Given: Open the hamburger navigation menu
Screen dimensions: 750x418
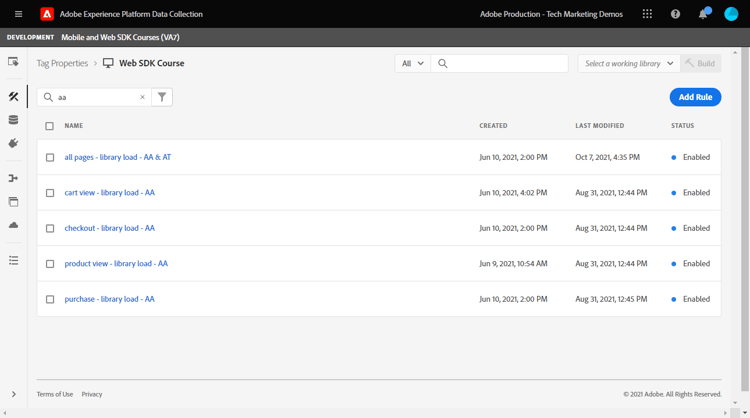Looking at the screenshot, I should (x=18, y=14).
